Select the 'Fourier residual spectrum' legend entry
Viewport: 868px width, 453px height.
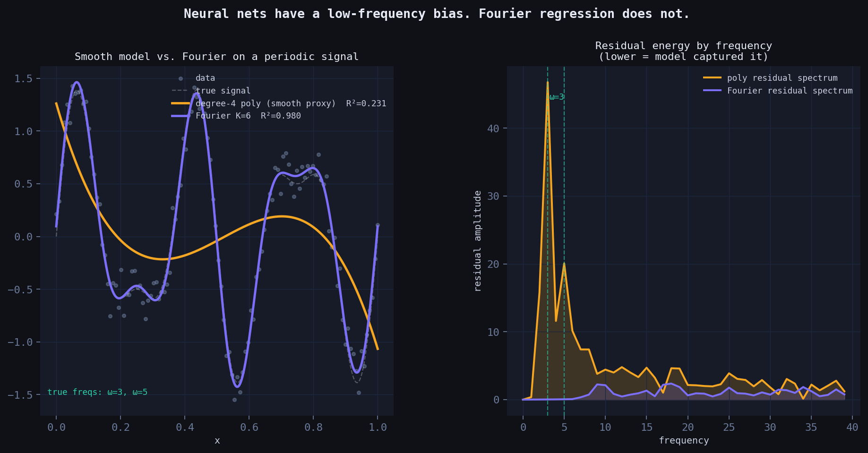point(790,91)
